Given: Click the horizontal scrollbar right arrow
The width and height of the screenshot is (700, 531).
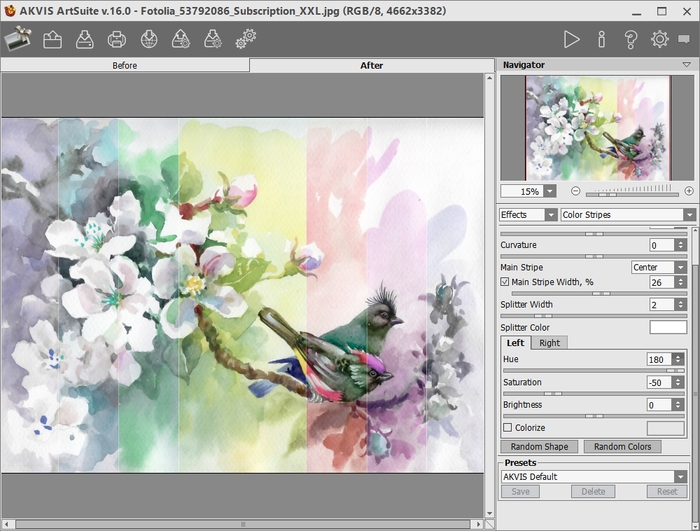Looking at the screenshot, I should coord(479,524).
